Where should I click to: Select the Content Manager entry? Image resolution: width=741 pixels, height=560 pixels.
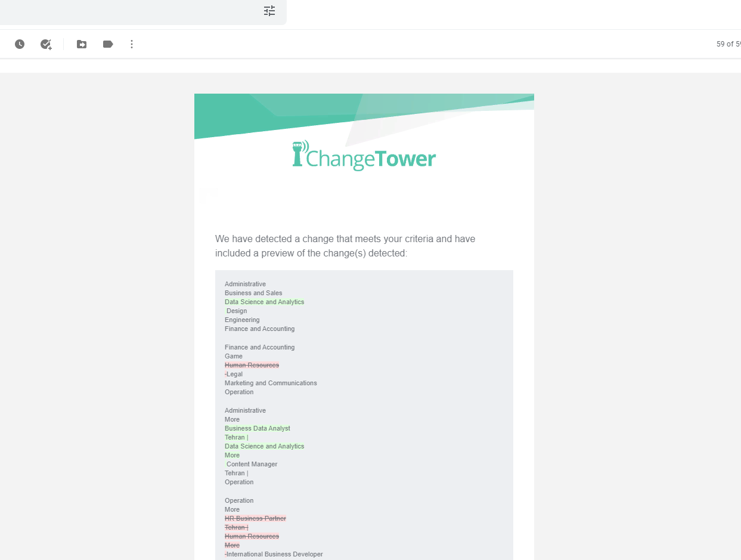tap(252, 464)
